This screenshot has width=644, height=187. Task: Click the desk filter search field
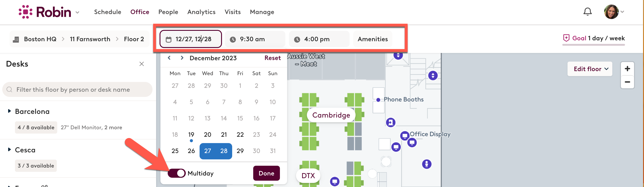pyautogui.click(x=77, y=89)
